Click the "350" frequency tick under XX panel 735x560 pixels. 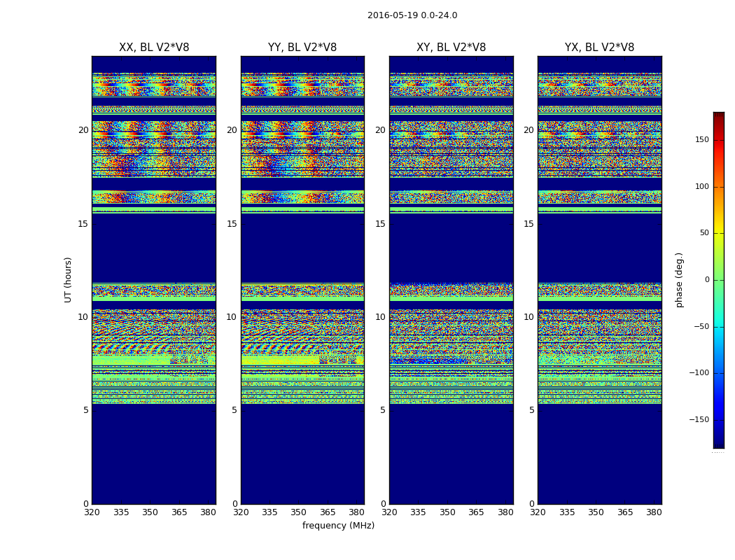(150, 512)
